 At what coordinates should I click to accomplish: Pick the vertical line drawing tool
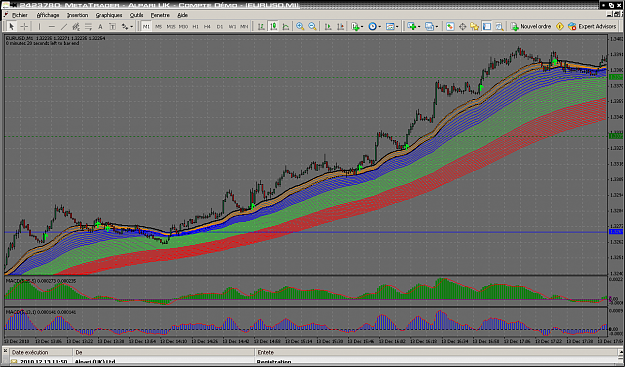pyautogui.click(x=39, y=27)
